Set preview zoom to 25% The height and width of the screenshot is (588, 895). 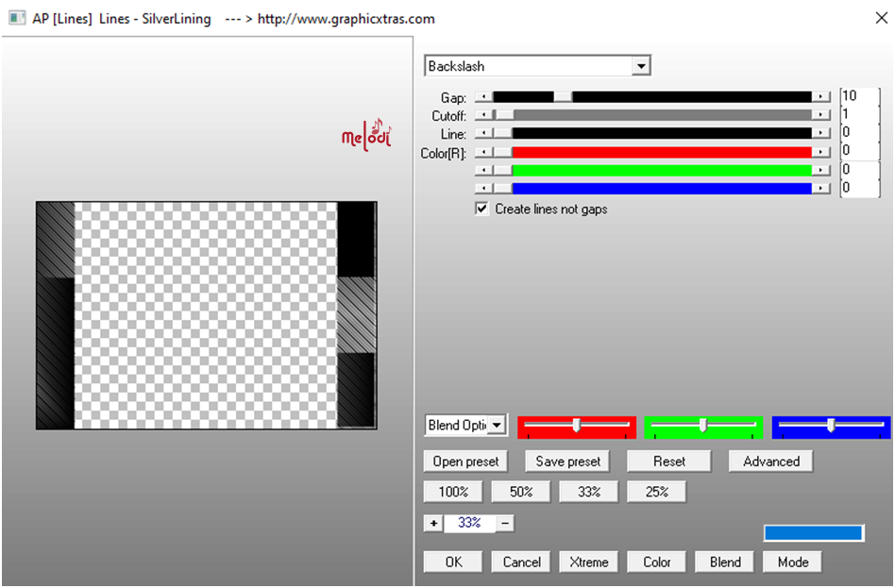[x=657, y=492]
